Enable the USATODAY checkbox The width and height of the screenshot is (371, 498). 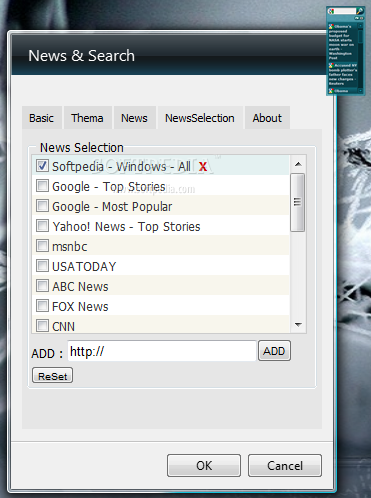(x=42, y=265)
